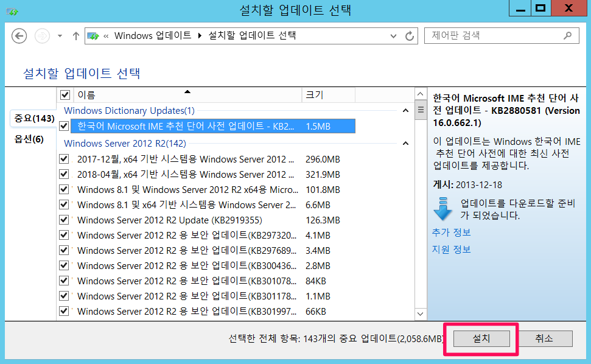Viewport: 591px width, 364px height.
Task: Refresh the page using the refresh icon
Action: click(x=410, y=36)
